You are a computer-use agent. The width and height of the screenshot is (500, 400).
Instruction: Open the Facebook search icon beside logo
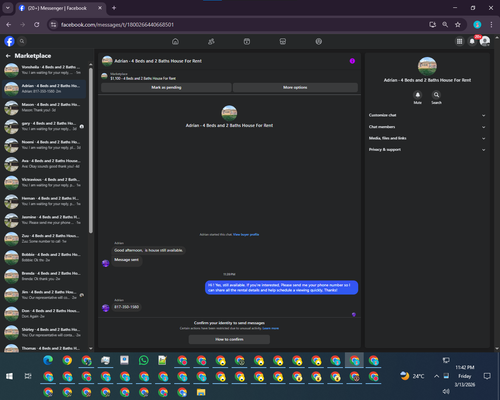[x=22, y=41]
